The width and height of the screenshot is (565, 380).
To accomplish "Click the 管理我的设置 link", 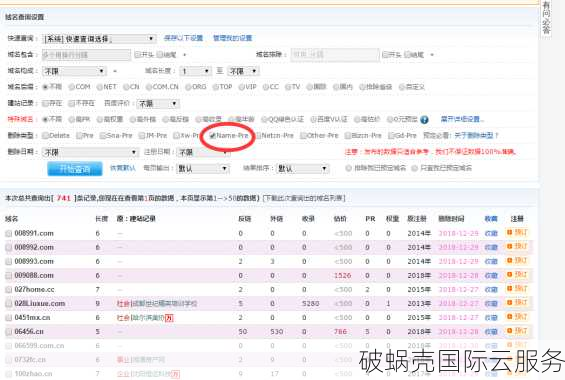I will (x=232, y=38).
